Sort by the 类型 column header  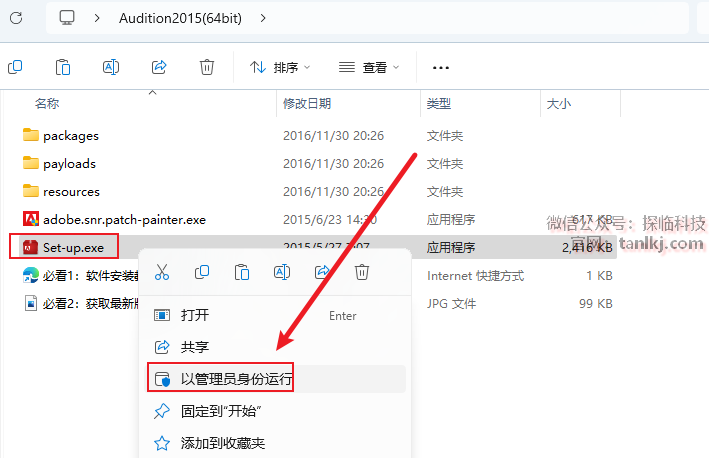(x=439, y=104)
